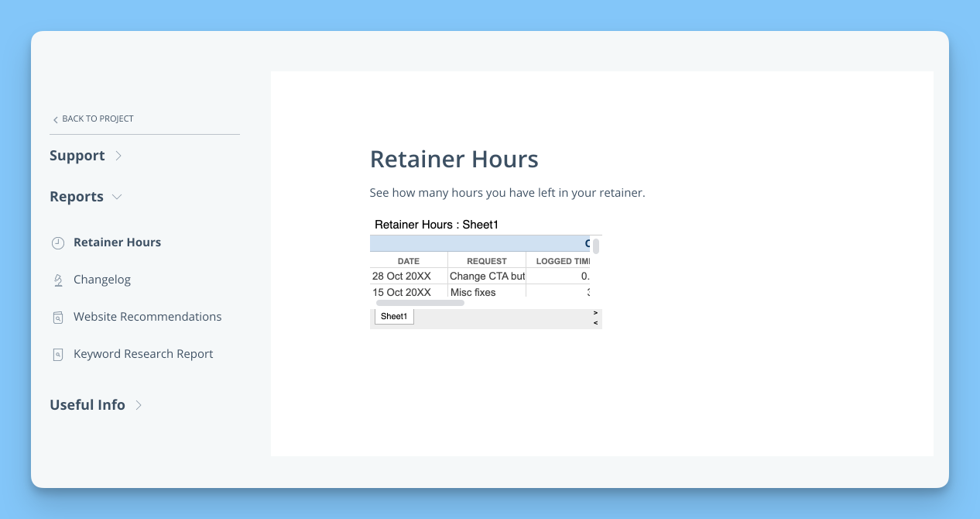
Task: Click the large 'Retainer Hours' page heading
Action: click(454, 160)
